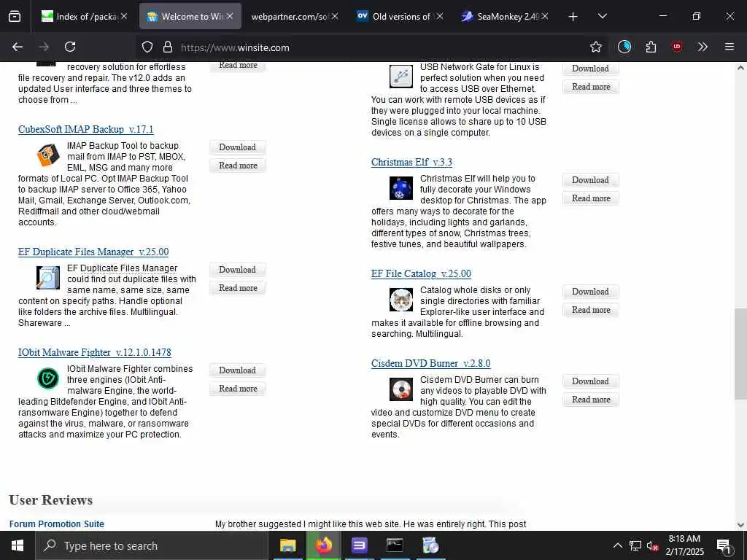Screen dimensions: 747x560
Task: Click the Christmas Elf ornament icon
Action: pyautogui.click(x=401, y=188)
